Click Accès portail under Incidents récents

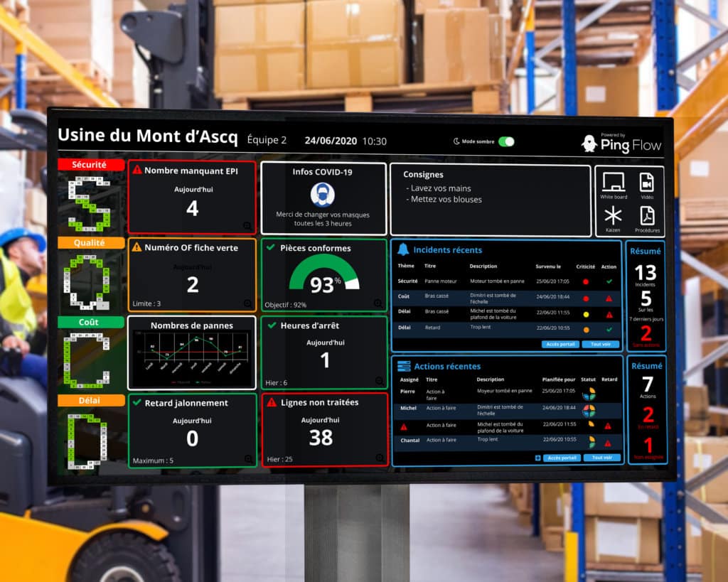(560, 345)
